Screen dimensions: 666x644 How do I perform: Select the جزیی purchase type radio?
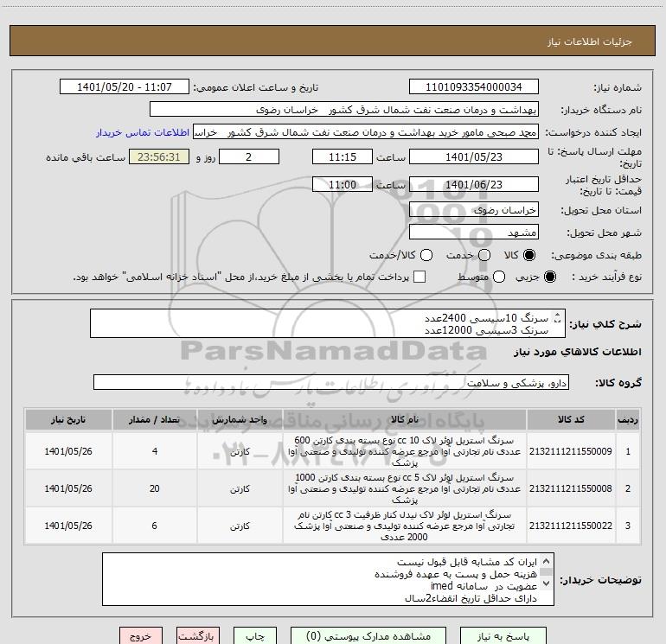pos(549,277)
